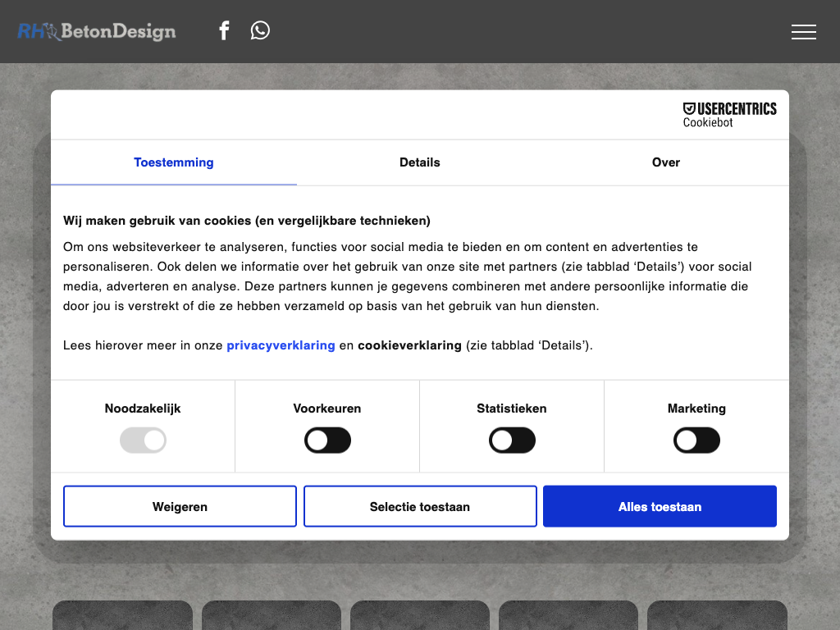Open the Facebook page icon

click(x=224, y=31)
